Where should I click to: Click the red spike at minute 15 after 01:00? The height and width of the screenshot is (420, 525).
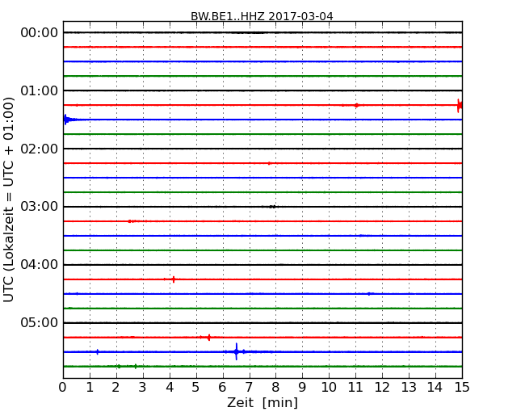pos(460,106)
